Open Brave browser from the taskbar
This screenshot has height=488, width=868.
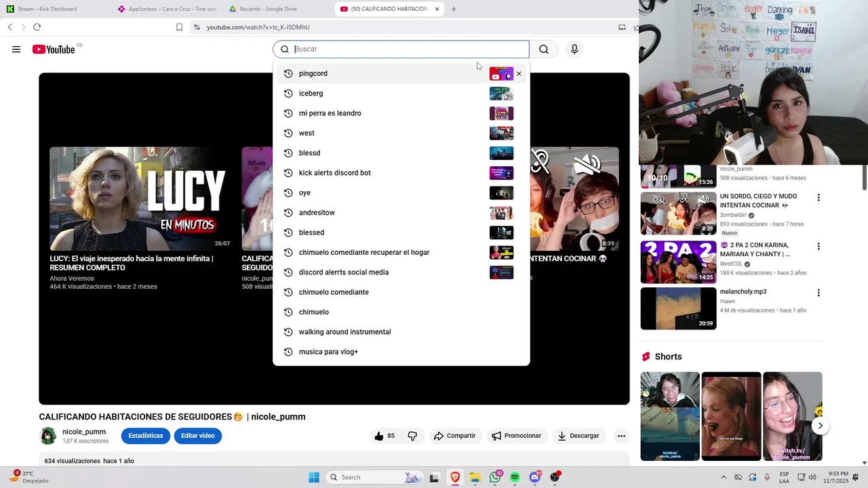click(x=455, y=477)
